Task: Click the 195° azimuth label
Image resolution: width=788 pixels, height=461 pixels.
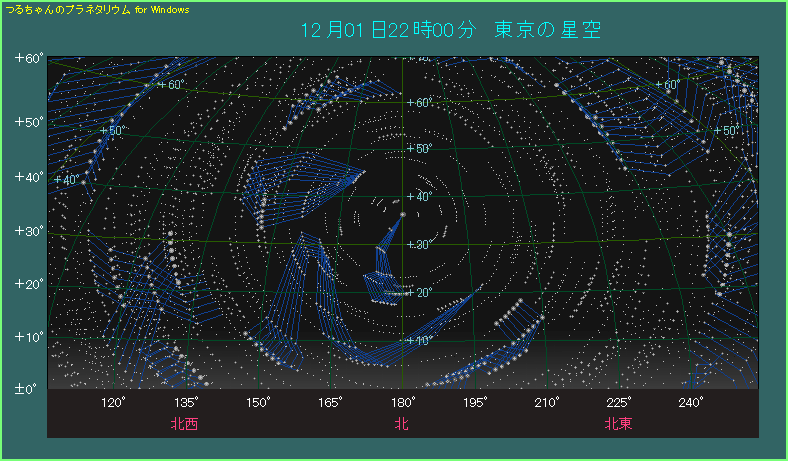Action: click(x=474, y=402)
